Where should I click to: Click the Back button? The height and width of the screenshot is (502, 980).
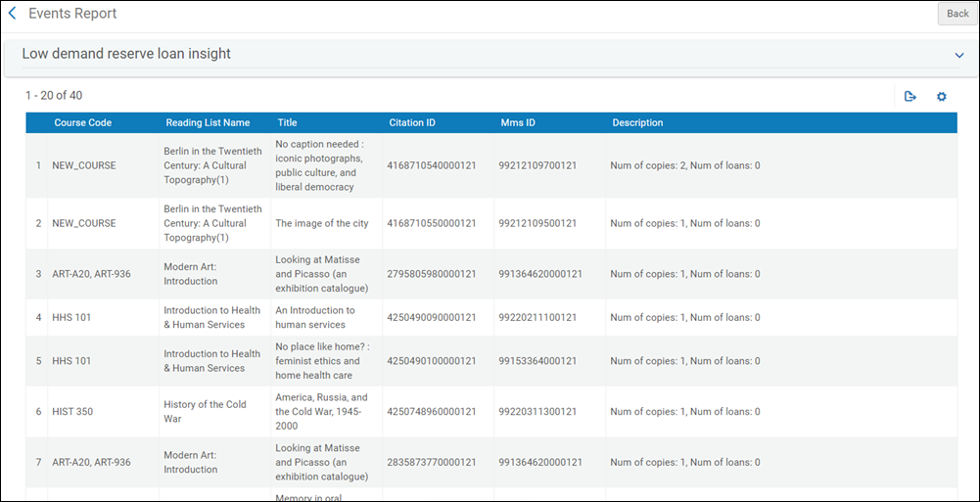(x=957, y=14)
